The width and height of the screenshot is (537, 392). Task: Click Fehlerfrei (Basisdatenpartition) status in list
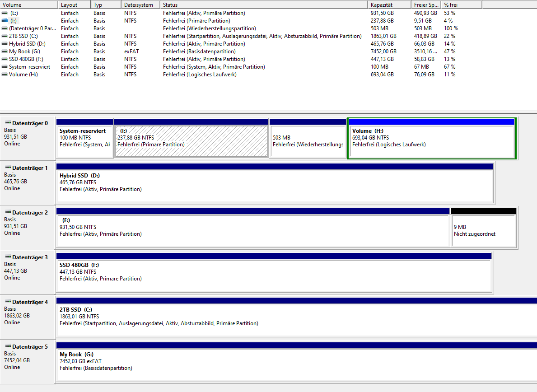199,51
